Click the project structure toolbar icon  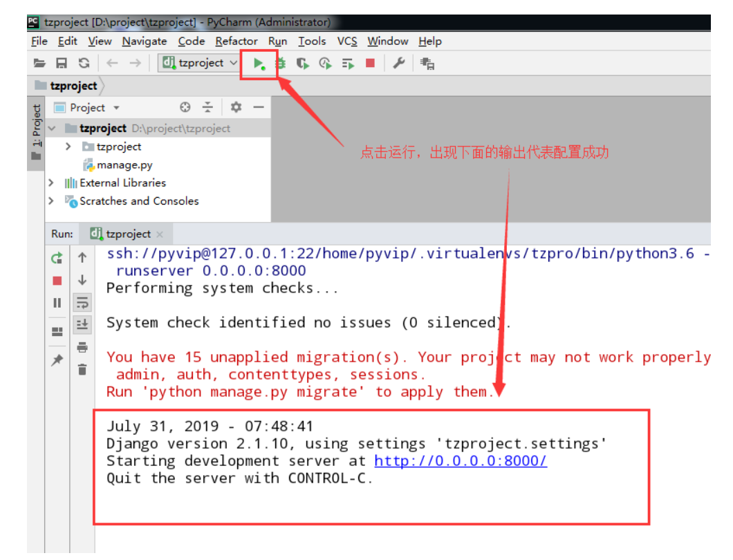coord(427,63)
